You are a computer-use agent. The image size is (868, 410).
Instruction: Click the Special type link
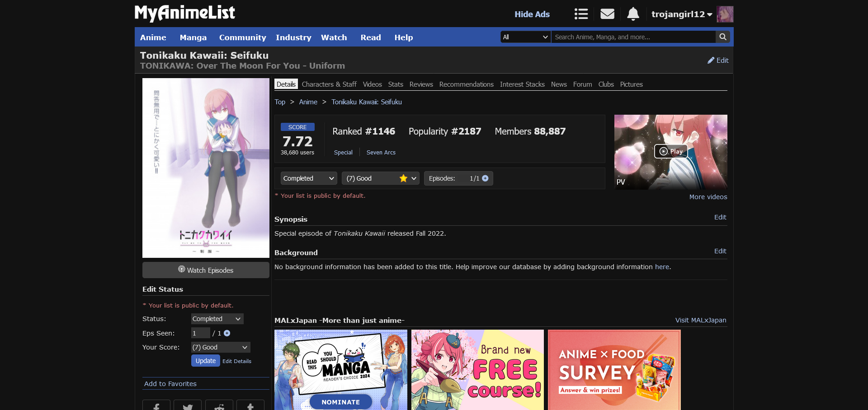tap(343, 153)
